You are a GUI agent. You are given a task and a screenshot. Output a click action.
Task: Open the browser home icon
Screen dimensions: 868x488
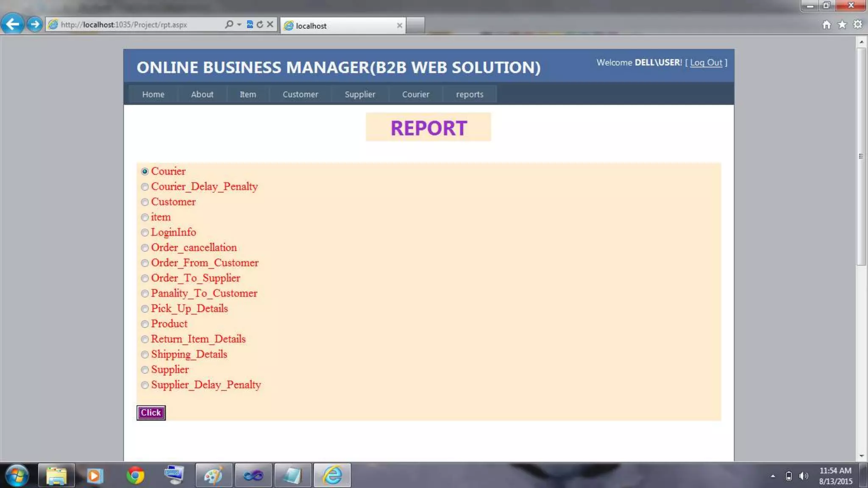click(x=826, y=25)
